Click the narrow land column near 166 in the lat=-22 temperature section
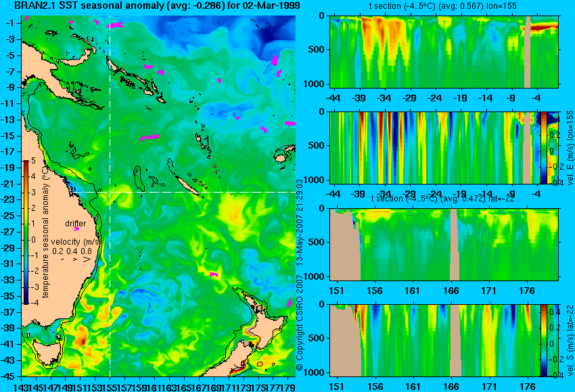 coord(454,245)
